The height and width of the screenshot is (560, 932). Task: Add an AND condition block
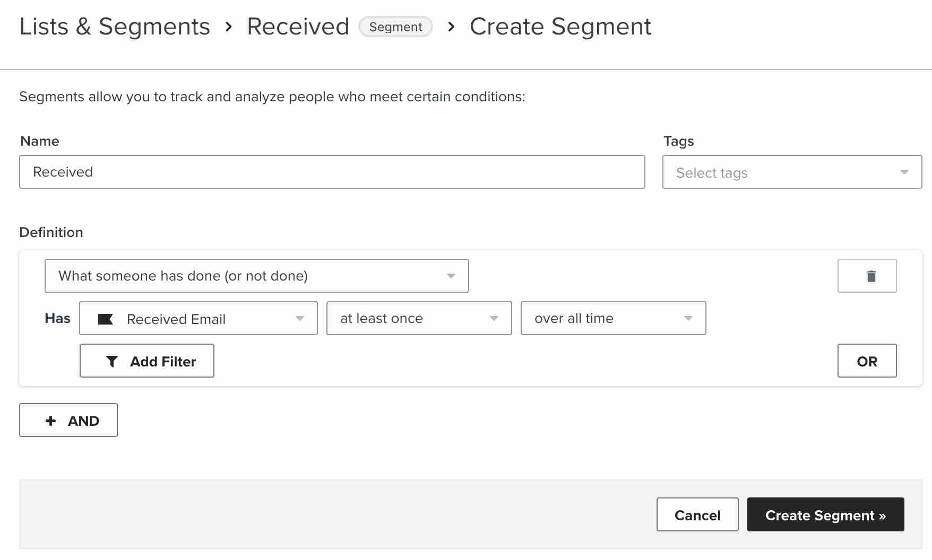pyautogui.click(x=68, y=420)
